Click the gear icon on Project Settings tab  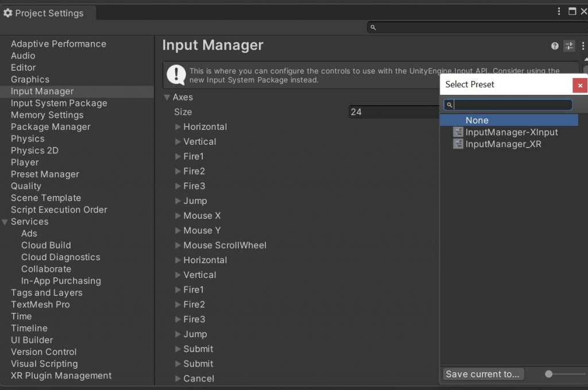[8, 13]
